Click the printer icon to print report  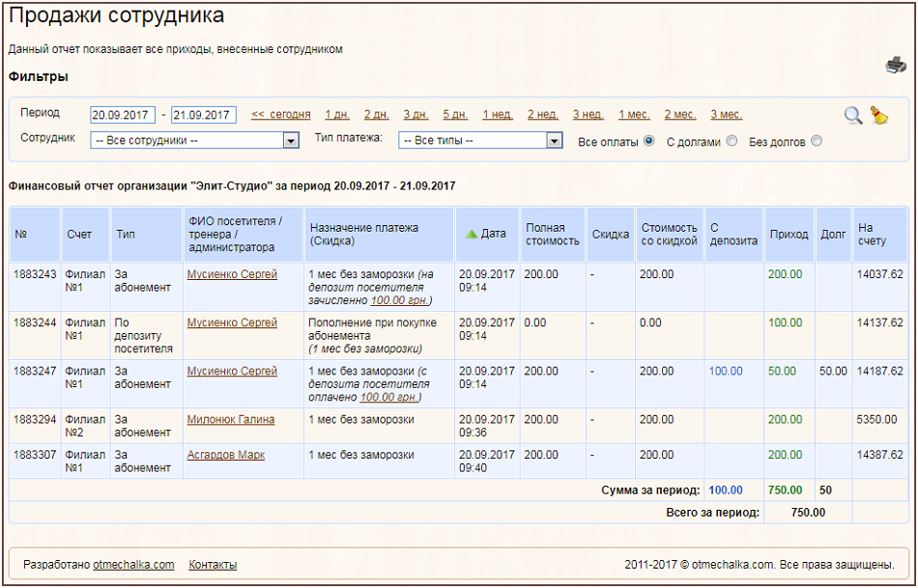click(x=896, y=66)
